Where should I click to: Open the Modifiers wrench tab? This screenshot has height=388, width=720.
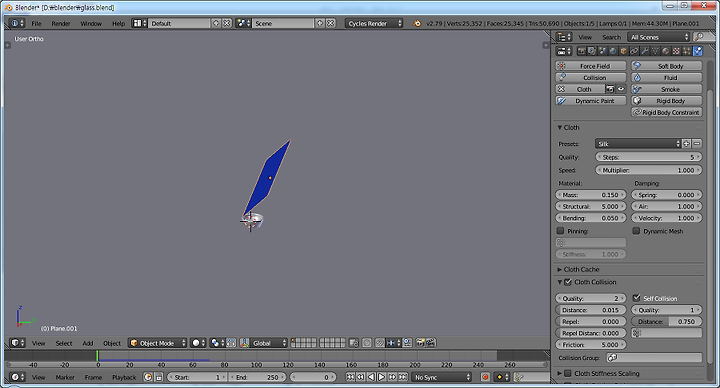[645, 51]
